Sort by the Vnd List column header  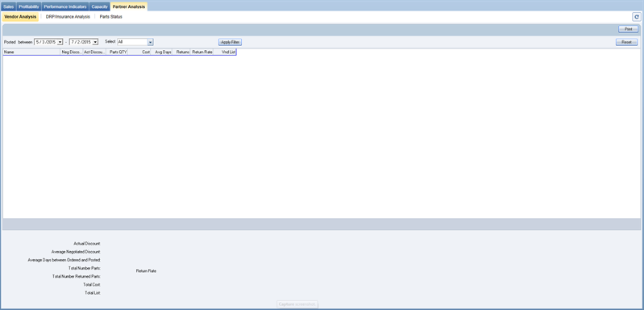[225, 52]
